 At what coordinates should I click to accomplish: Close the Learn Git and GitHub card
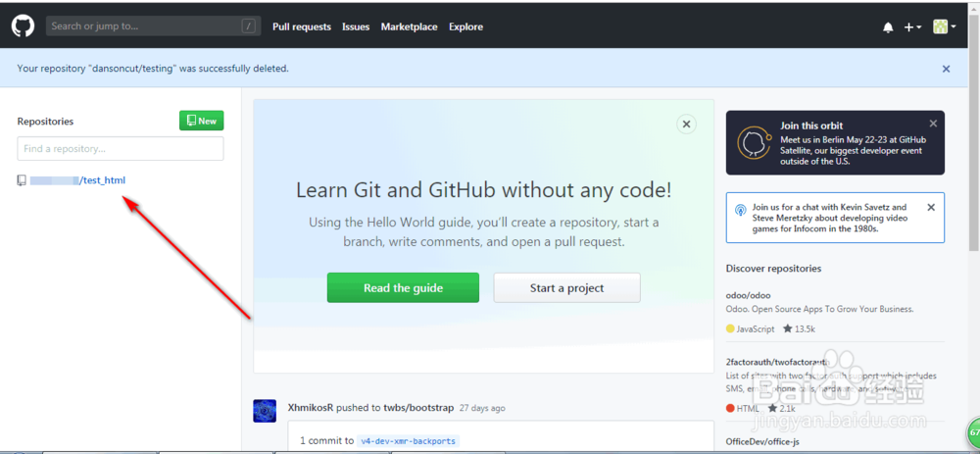click(x=686, y=124)
